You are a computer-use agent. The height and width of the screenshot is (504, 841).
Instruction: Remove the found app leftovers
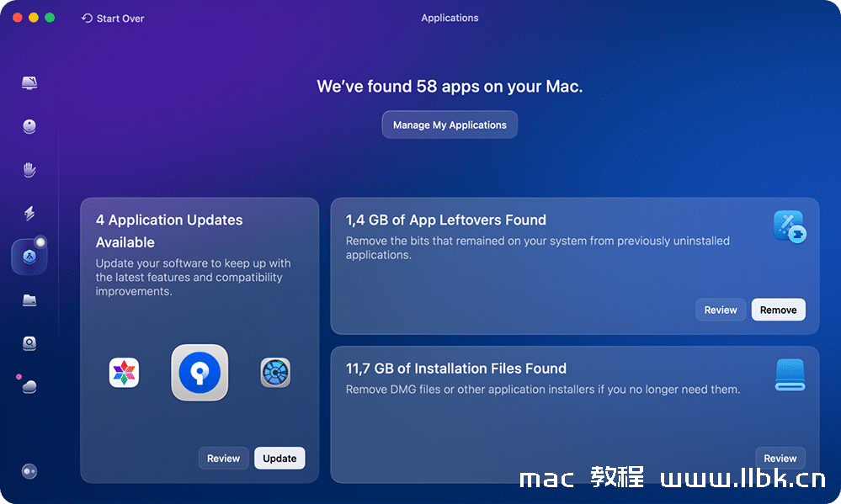pos(778,310)
